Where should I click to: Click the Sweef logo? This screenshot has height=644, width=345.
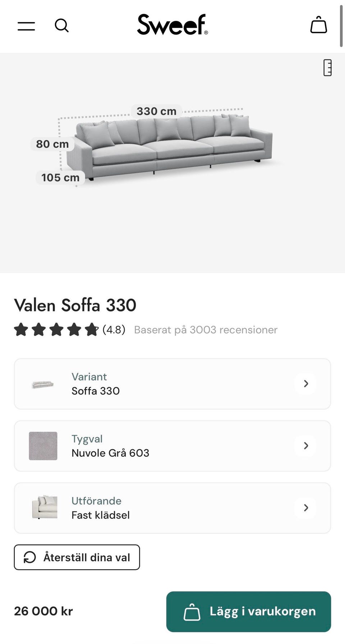(x=172, y=25)
